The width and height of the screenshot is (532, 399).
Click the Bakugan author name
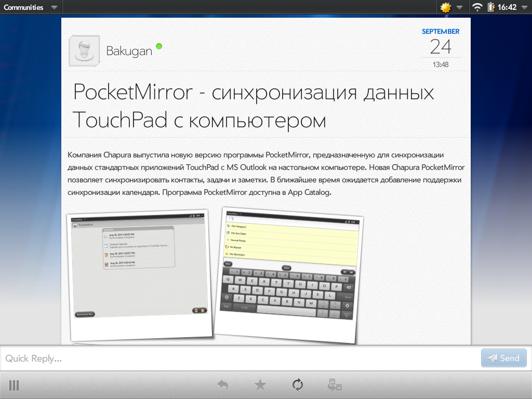(x=129, y=51)
